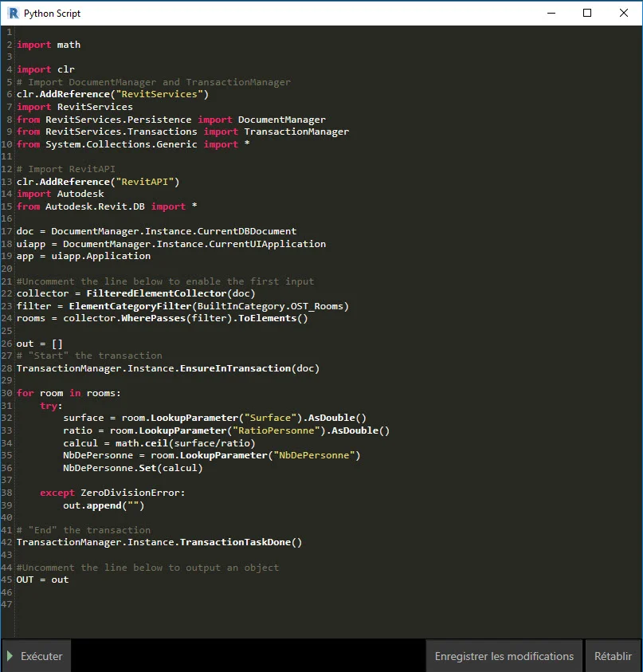Click 'except ZeroDivisionError:' on line 38
The height and width of the screenshot is (672, 643).
coord(112,493)
